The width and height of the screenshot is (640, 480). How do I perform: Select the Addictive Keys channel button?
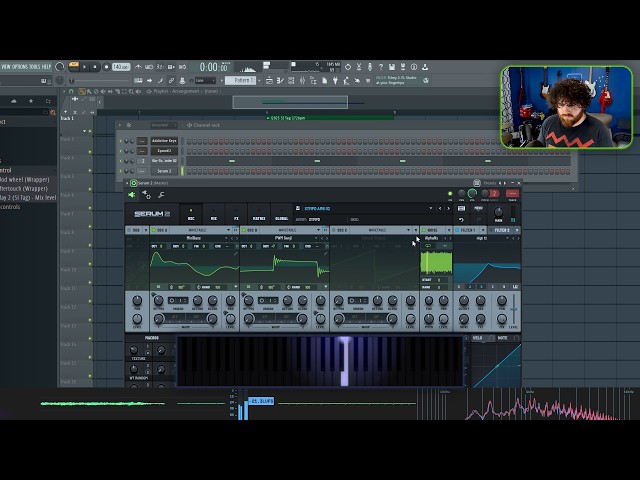coord(164,141)
